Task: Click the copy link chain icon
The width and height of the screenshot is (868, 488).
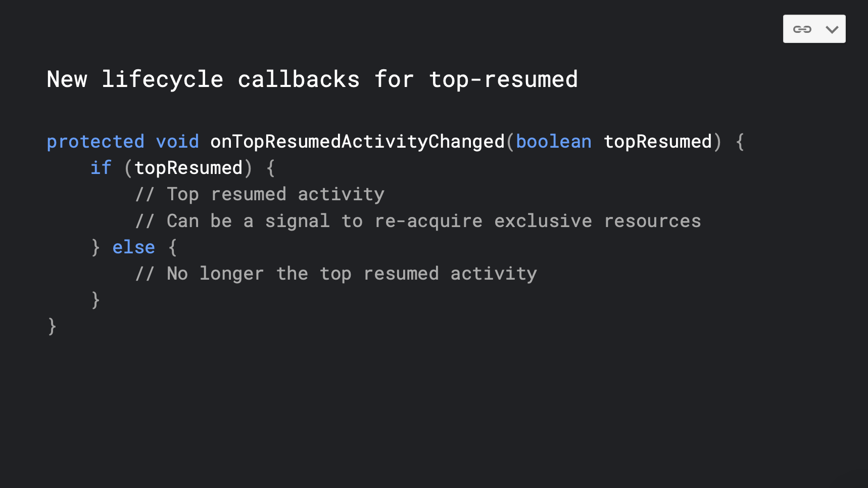Action: click(802, 29)
